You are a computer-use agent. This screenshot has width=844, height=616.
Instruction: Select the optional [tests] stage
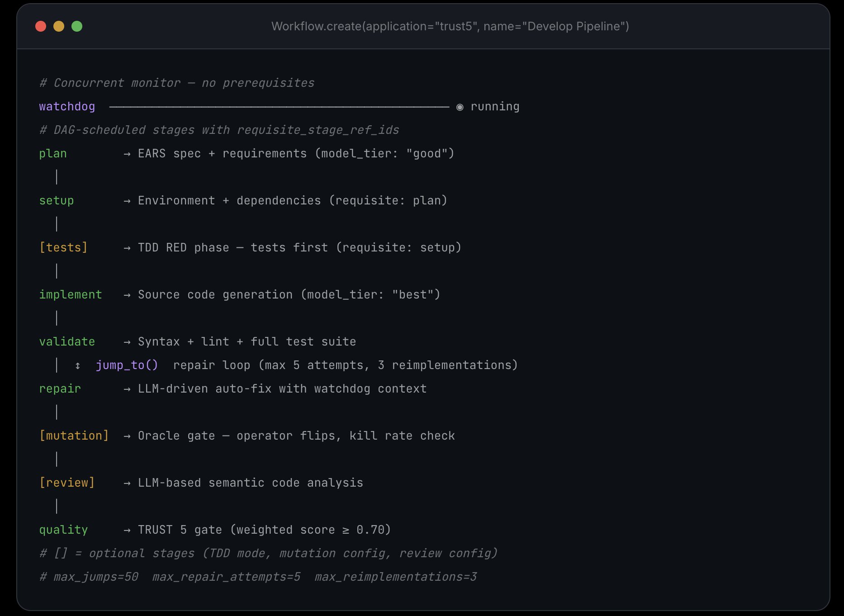(x=63, y=248)
